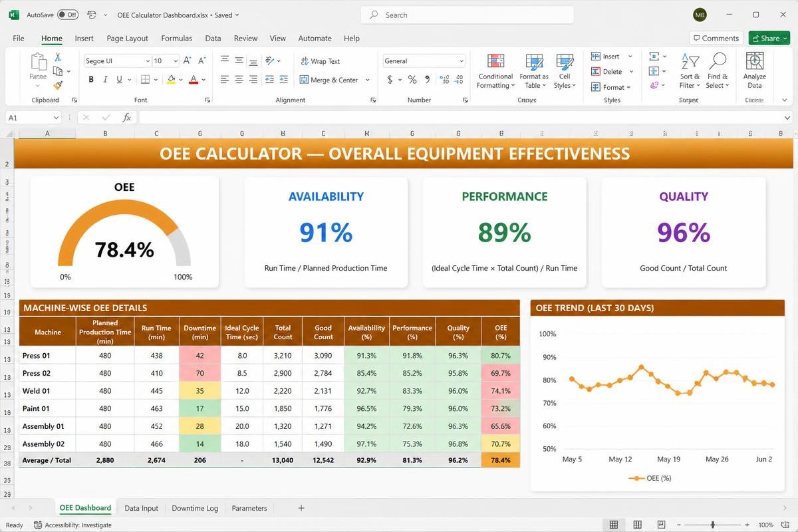This screenshot has height=532, width=798.
Task: Click the Insert cells button
Action: coord(606,57)
